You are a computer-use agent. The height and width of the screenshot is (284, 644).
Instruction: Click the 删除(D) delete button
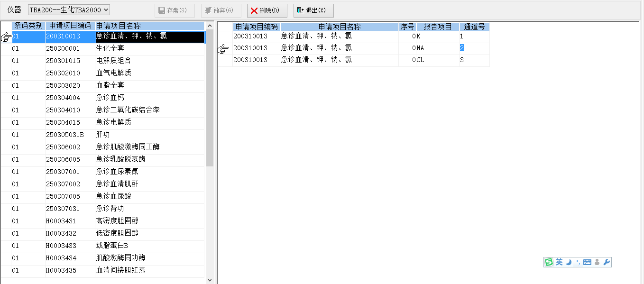pos(267,10)
